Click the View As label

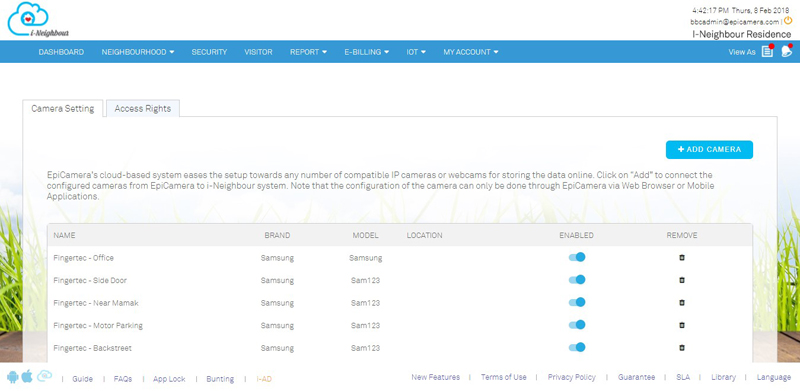(742, 52)
